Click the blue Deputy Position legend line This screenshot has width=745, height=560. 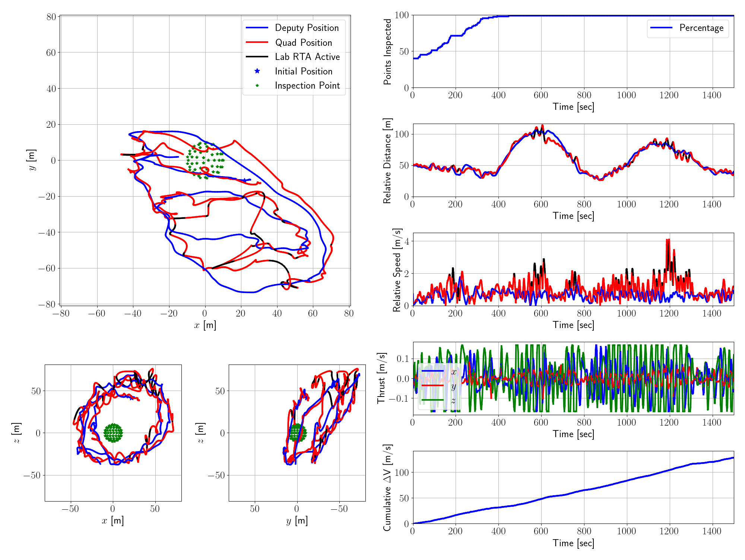pos(257,28)
